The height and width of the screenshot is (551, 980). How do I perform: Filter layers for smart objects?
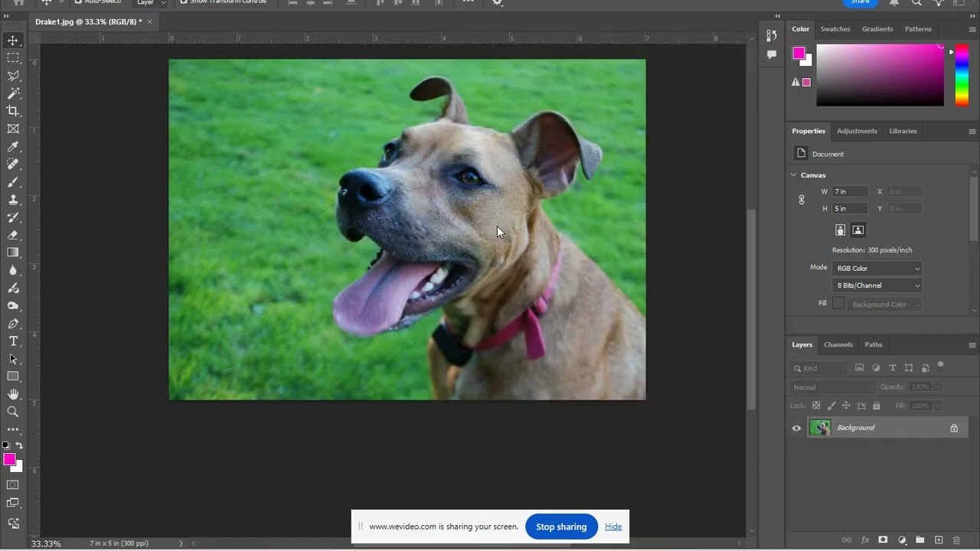926,368
